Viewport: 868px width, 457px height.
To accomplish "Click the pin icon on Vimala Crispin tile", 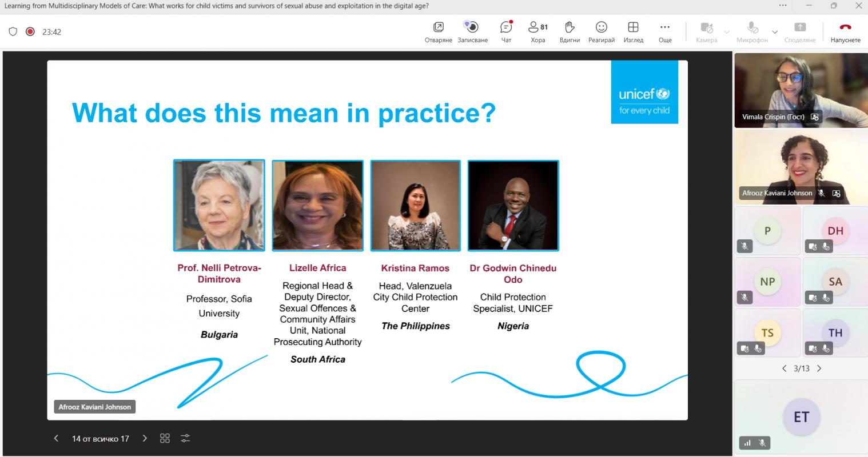I will click(x=815, y=117).
